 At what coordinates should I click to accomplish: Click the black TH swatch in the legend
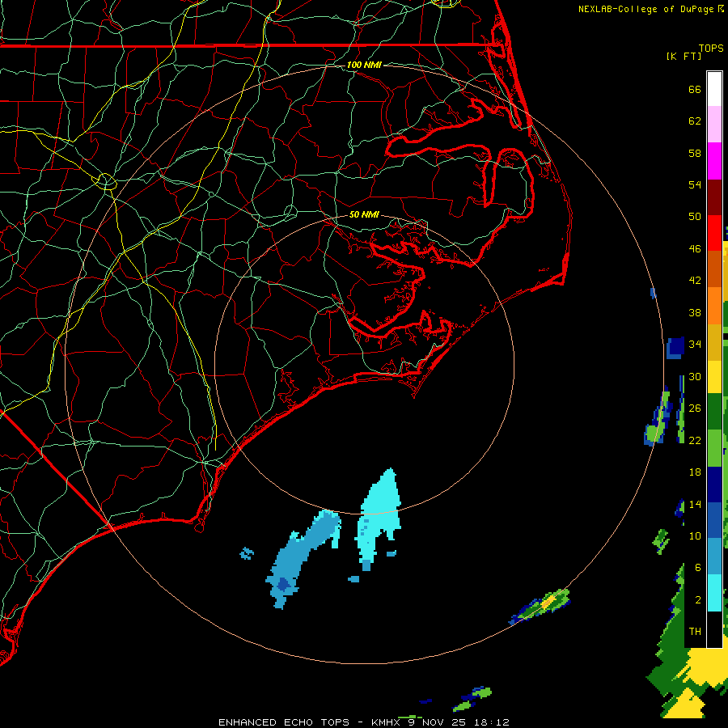pos(714,629)
